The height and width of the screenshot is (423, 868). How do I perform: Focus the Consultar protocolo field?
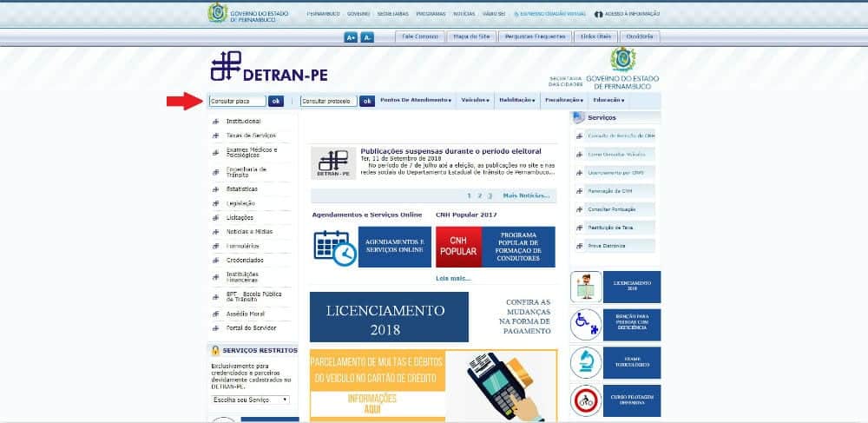click(329, 102)
